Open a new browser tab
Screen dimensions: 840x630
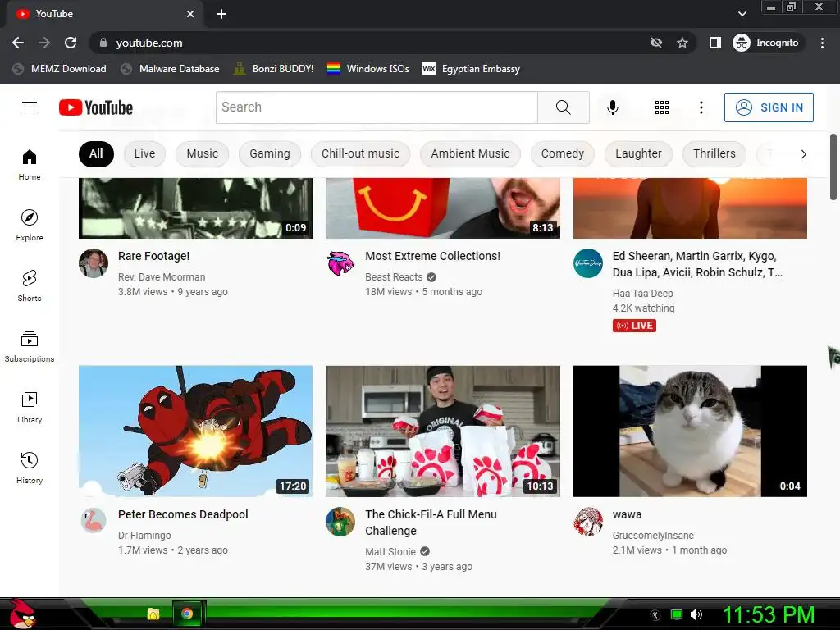coord(221,14)
